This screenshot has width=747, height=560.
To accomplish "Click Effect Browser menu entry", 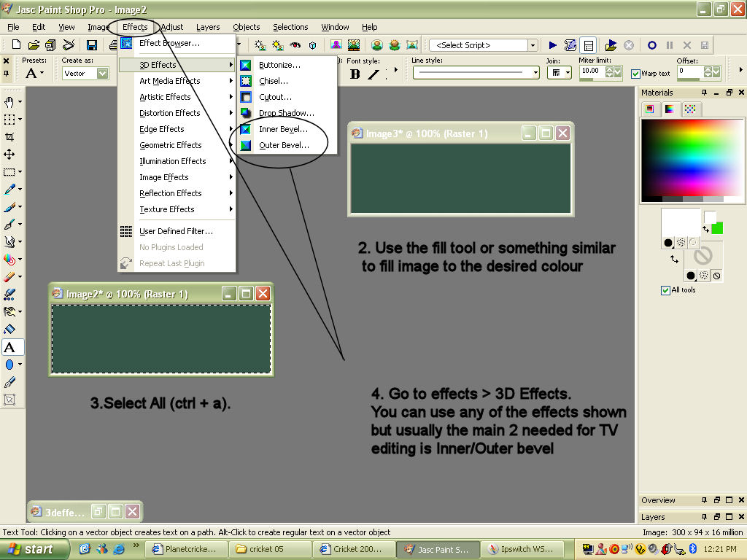I will (169, 43).
